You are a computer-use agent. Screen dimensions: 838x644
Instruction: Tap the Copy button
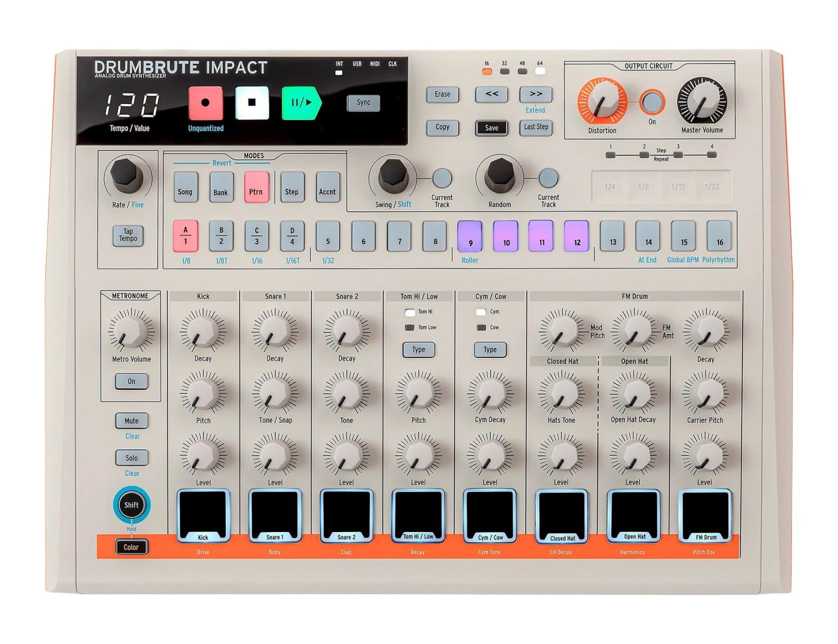[x=443, y=127]
